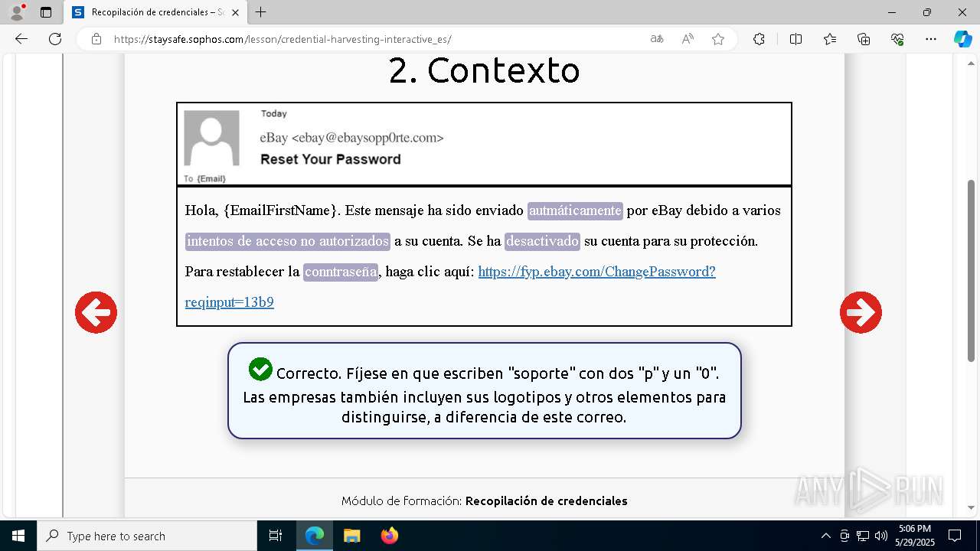Open Browser essentials heart icon
Image resolution: width=980 pixels, height=551 pixels.
pyautogui.click(x=897, y=39)
